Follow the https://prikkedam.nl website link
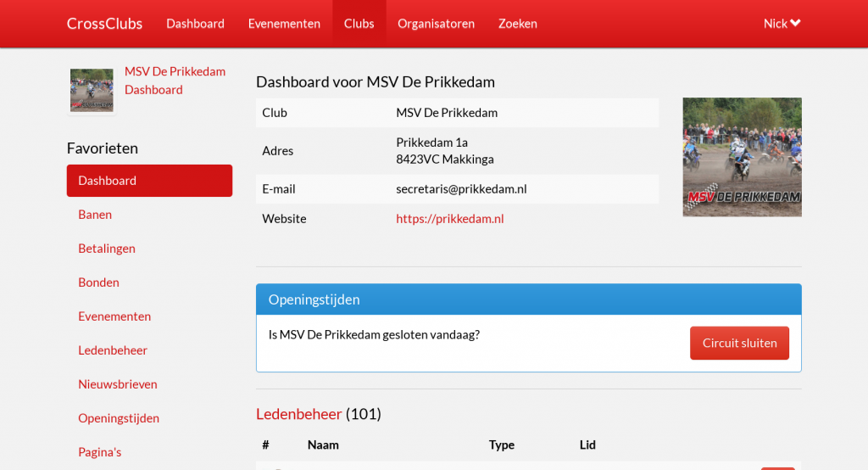868x470 pixels. click(x=450, y=219)
